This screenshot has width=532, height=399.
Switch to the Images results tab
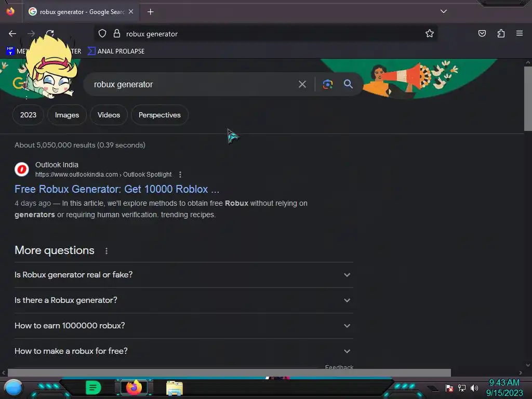point(67,115)
